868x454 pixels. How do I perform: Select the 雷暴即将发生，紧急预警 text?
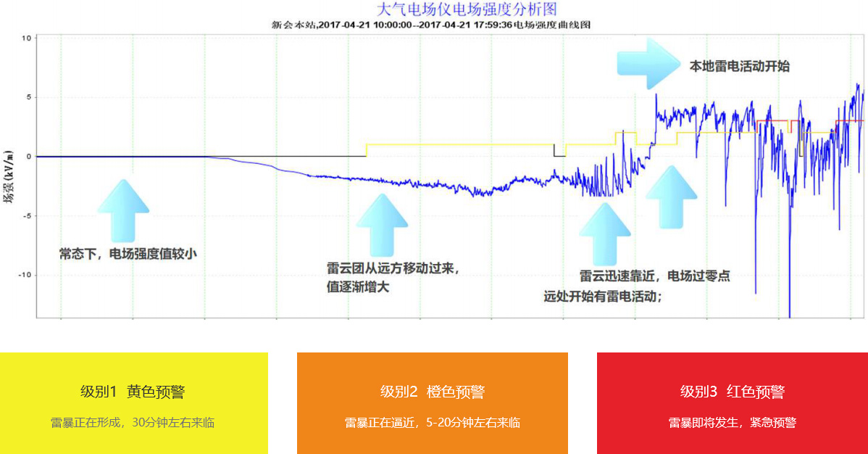[x=732, y=423]
